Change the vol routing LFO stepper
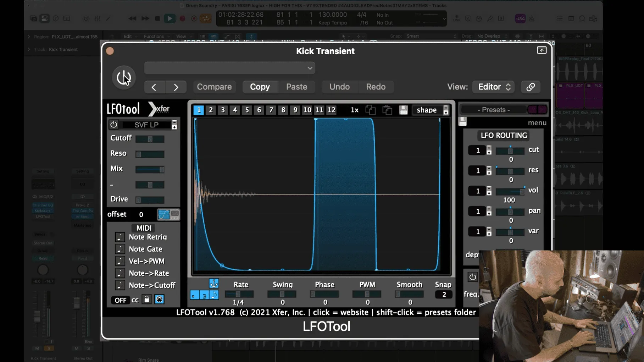Screen dimensions: 644x362 pos(489,191)
